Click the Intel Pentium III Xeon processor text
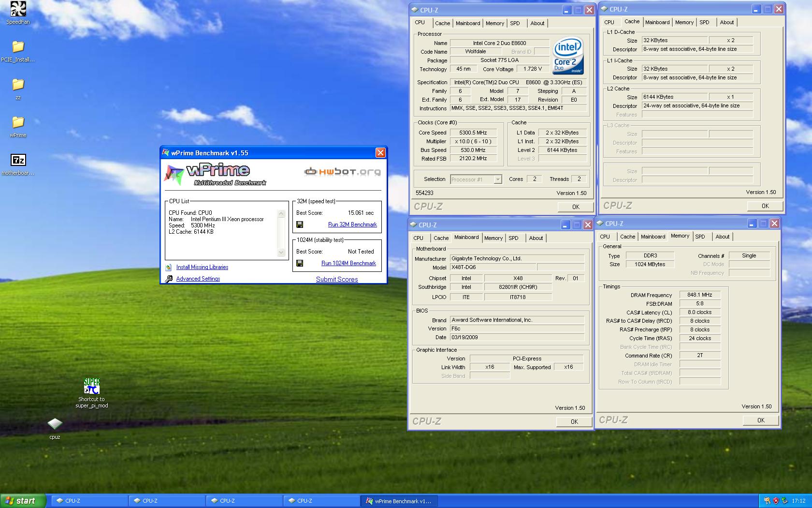812x508 pixels. point(227,219)
